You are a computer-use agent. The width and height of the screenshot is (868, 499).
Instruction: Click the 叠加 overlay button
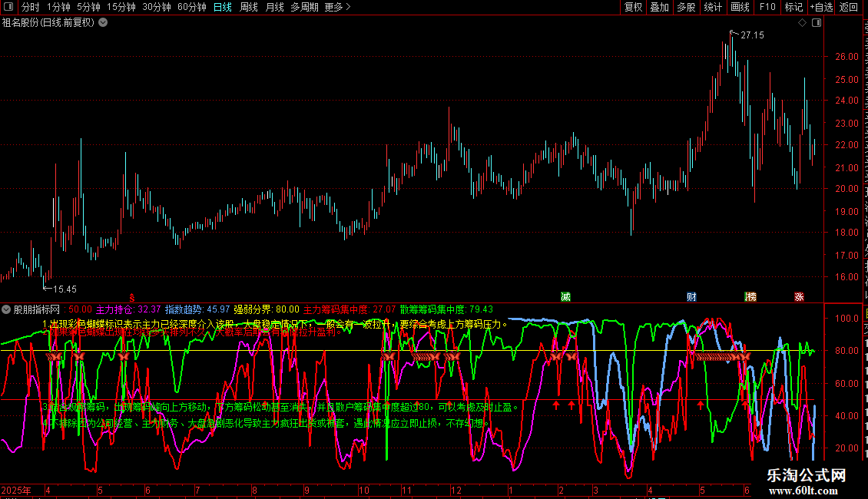[x=660, y=7]
